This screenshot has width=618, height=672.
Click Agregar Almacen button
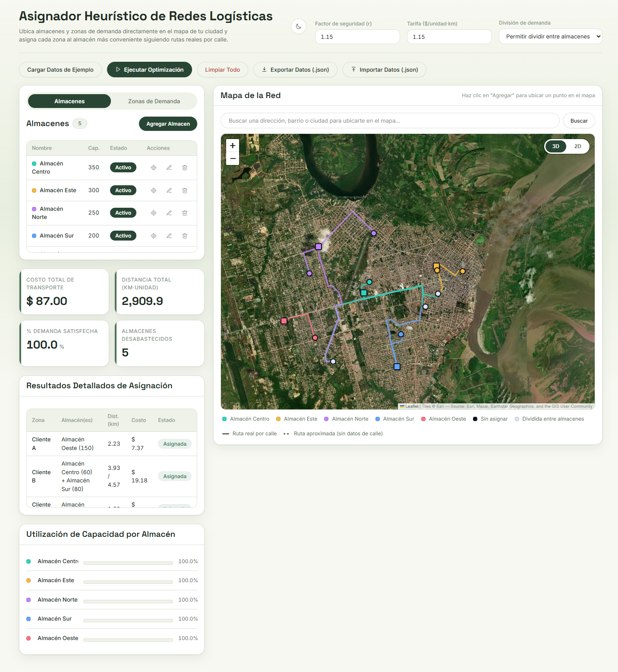168,124
